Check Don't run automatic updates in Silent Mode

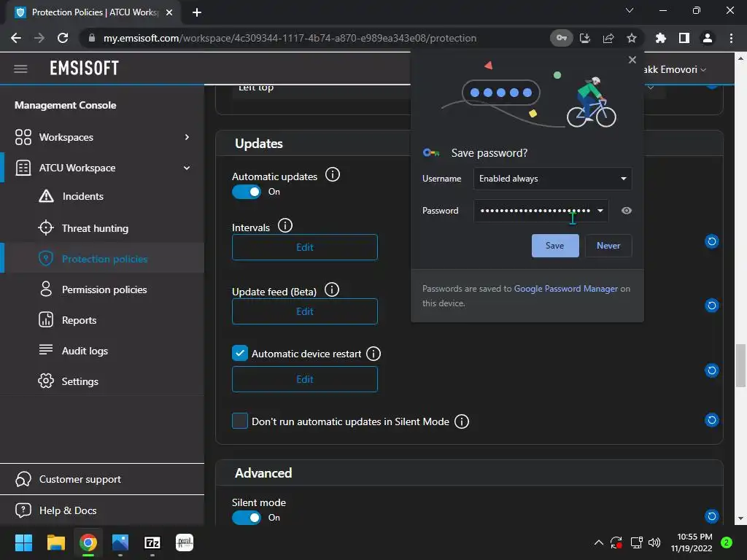tap(239, 421)
